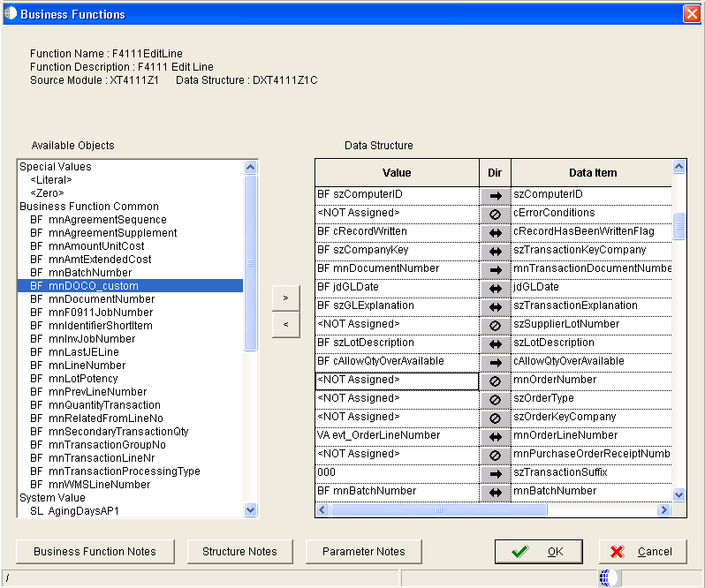The width and height of the screenshot is (705, 588).
Task: Click direction icon beside mnOrderNumber
Action: pyautogui.click(x=495, y=381)
